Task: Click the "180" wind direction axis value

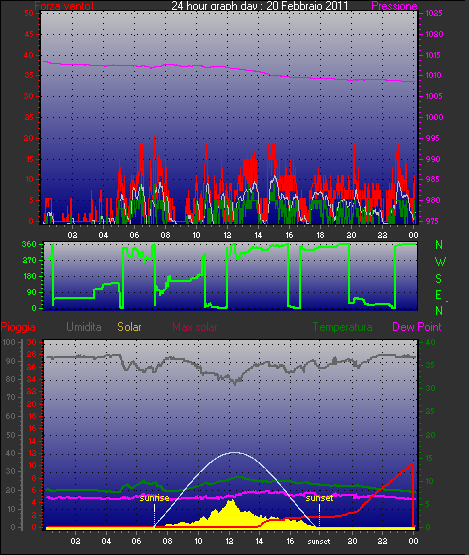Action: (29, 276)
